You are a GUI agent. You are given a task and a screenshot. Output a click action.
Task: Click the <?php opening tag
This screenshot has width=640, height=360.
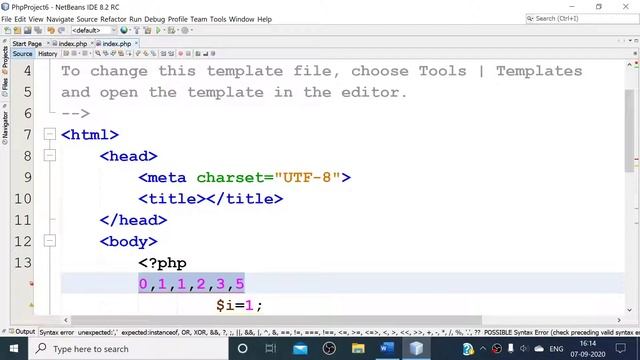coord(162,262)
